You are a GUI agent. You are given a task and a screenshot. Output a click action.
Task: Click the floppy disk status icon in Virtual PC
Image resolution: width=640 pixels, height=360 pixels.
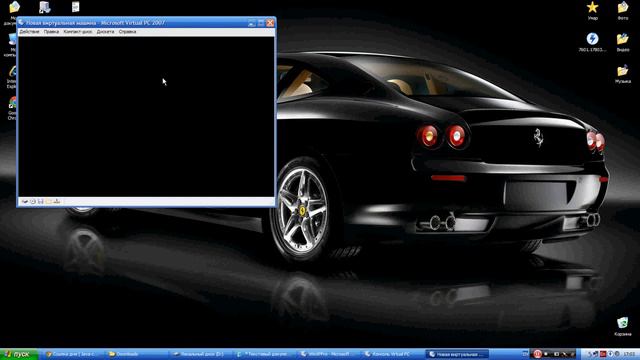(41, 202)
